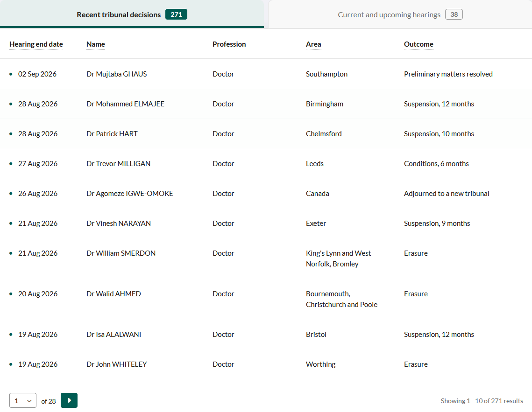
Task: Open Dr Mujtaba GHAUS decision row
Action: coord(266,74)
